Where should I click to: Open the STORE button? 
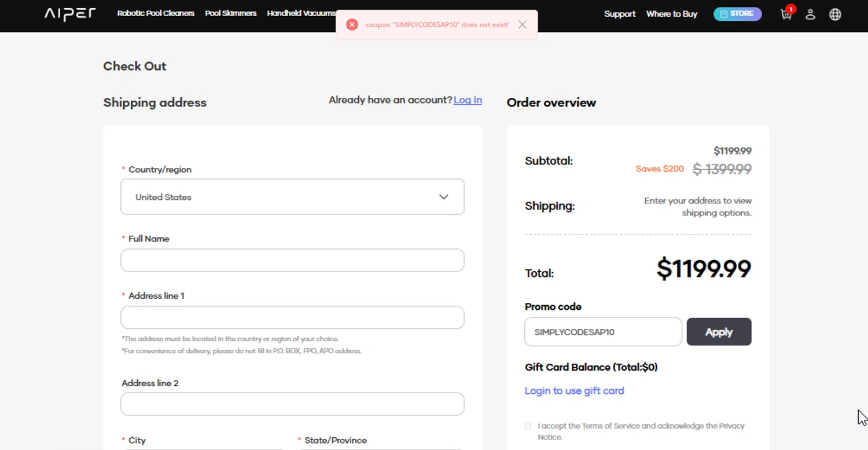(737, 14)
